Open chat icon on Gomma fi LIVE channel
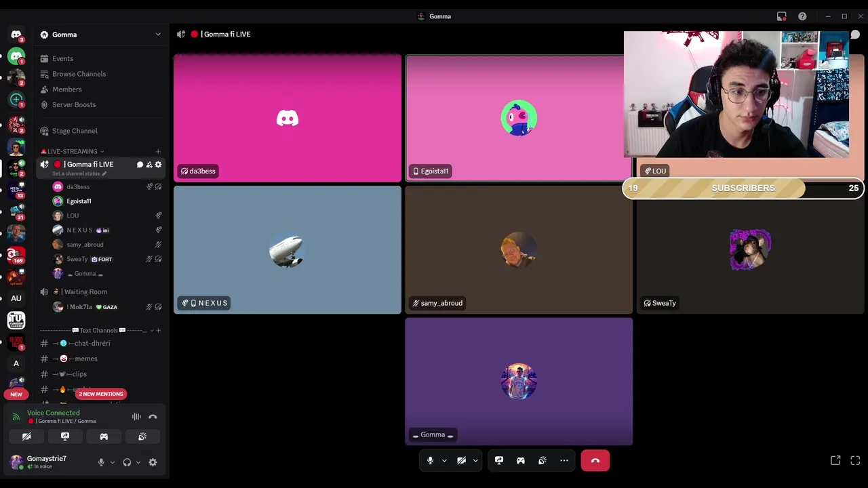 140,165
